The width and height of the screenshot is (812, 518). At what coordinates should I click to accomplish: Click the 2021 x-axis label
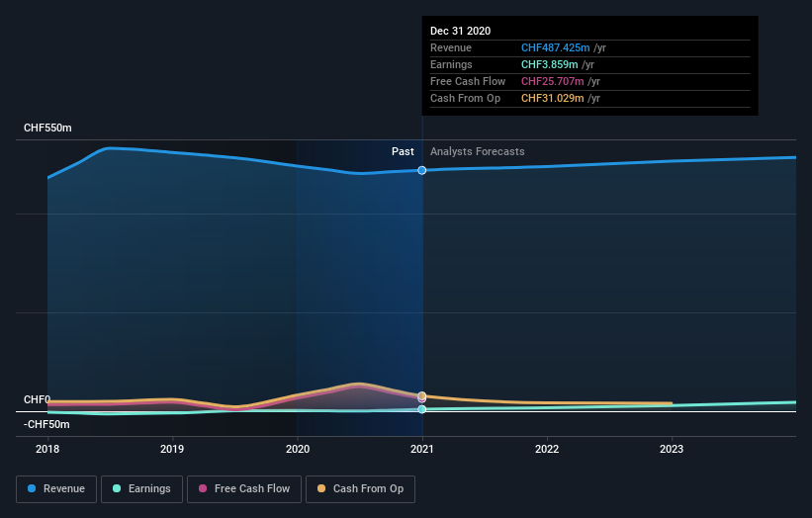tap(422, 449)
